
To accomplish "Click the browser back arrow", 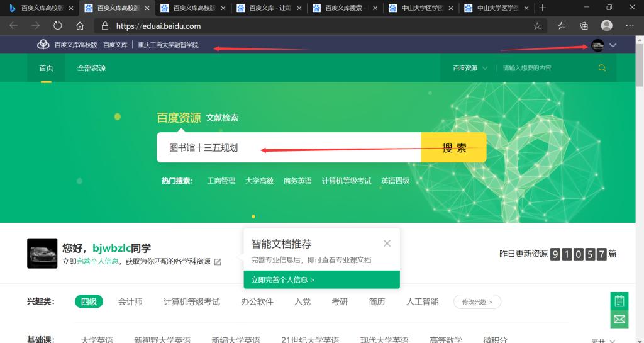I will 14,26.
